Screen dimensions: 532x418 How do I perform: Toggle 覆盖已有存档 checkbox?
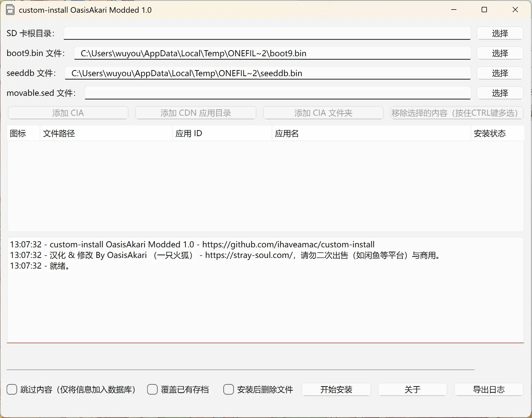tap(152, 389)
